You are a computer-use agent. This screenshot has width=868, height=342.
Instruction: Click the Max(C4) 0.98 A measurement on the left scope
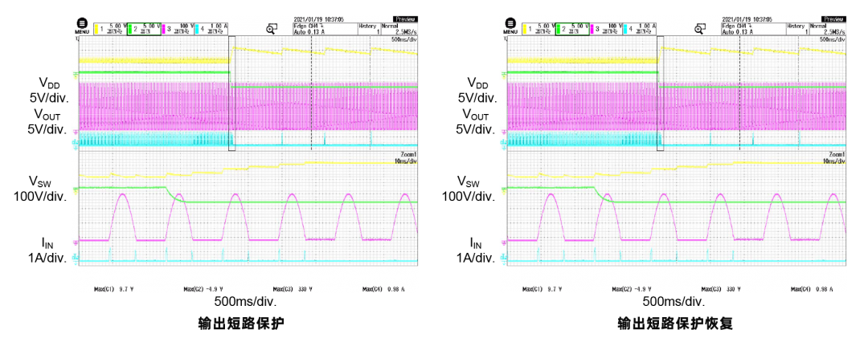tap(385, 290)
